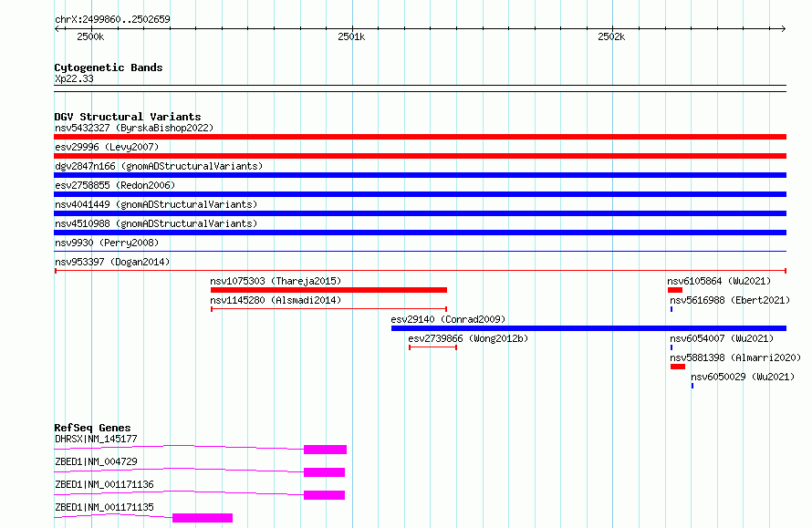Click the chrX:2499860..2502659 coordinate label
Image resolution: width=812 pixels, height=528 pixels.
coord(112,19)
